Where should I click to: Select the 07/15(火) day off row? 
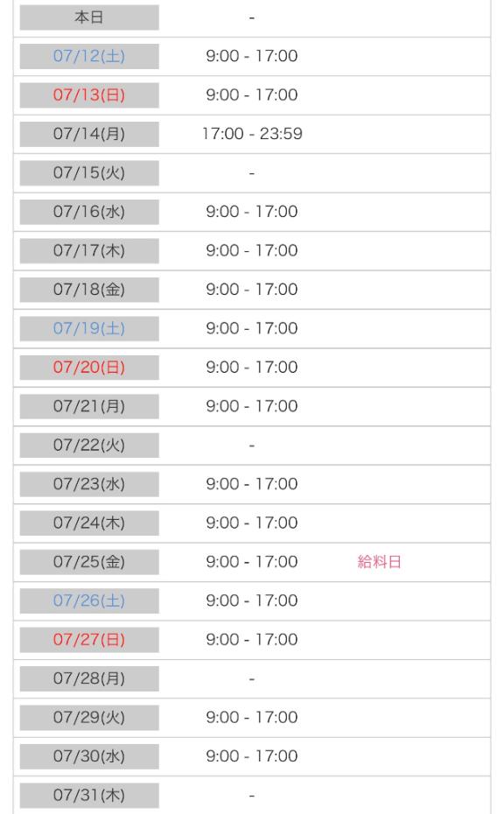coord(252,173)
